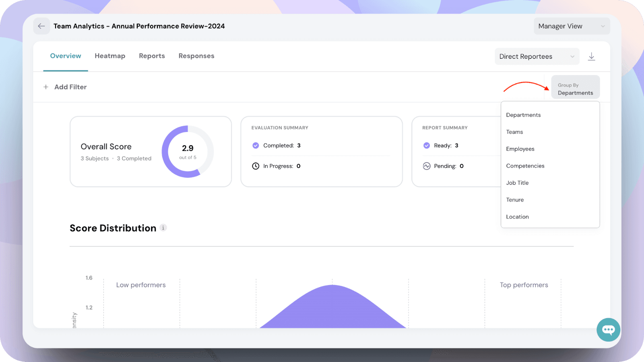Go to the Responses tab
This screenshot has height=362, width=644.
click(196, 56)
